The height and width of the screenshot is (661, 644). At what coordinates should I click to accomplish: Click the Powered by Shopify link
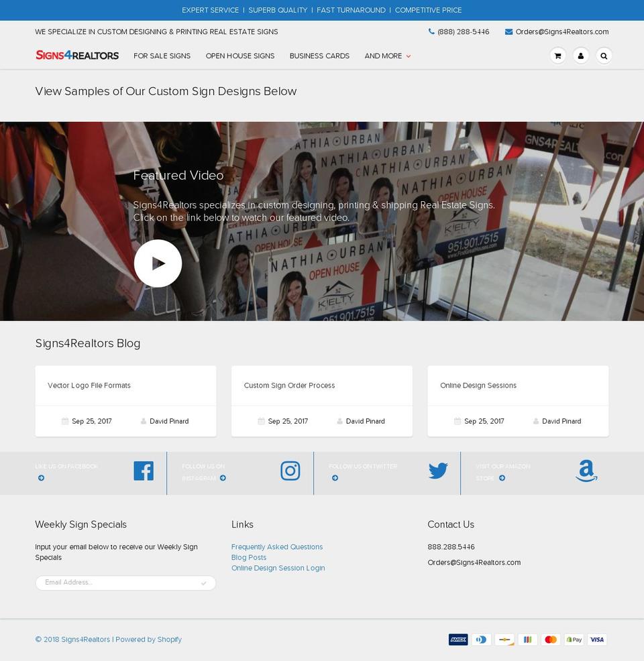148,640
